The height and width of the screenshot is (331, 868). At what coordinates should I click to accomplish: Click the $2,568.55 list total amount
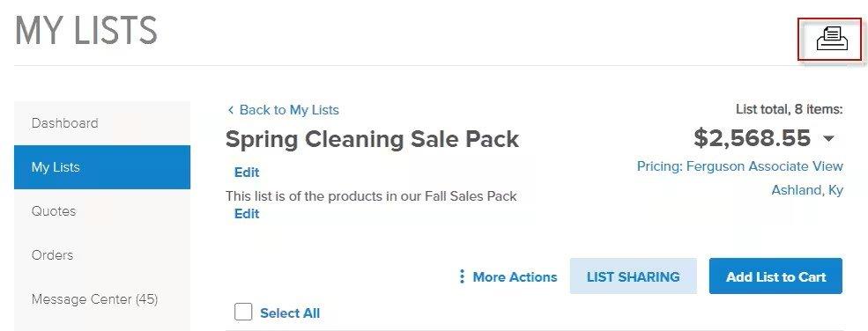752,138
